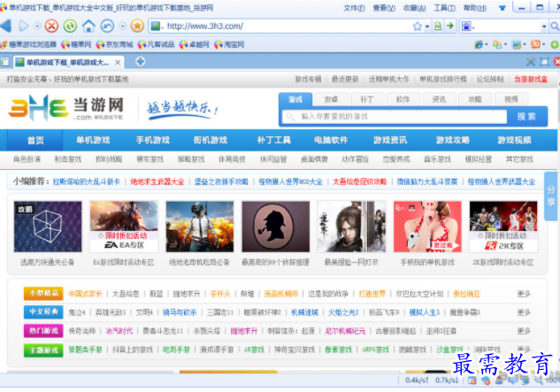
Task: Expand navigation history dropdown after forward arrow
Action: (37, 26)
